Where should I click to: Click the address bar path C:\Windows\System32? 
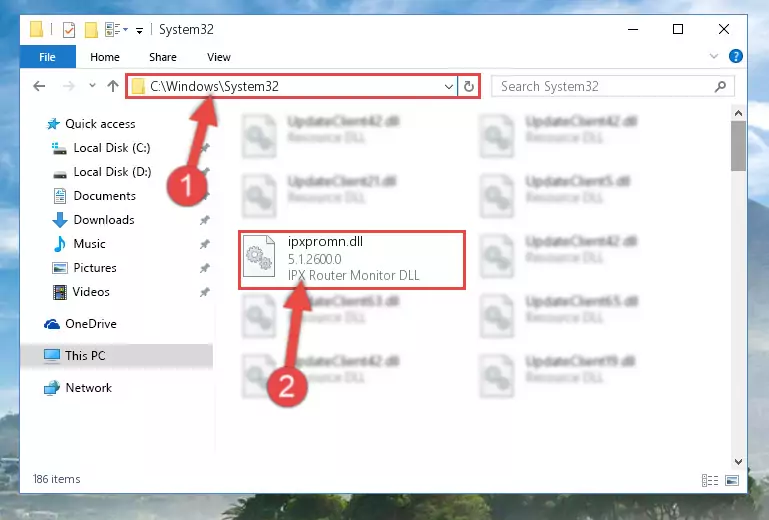point(214,86)
